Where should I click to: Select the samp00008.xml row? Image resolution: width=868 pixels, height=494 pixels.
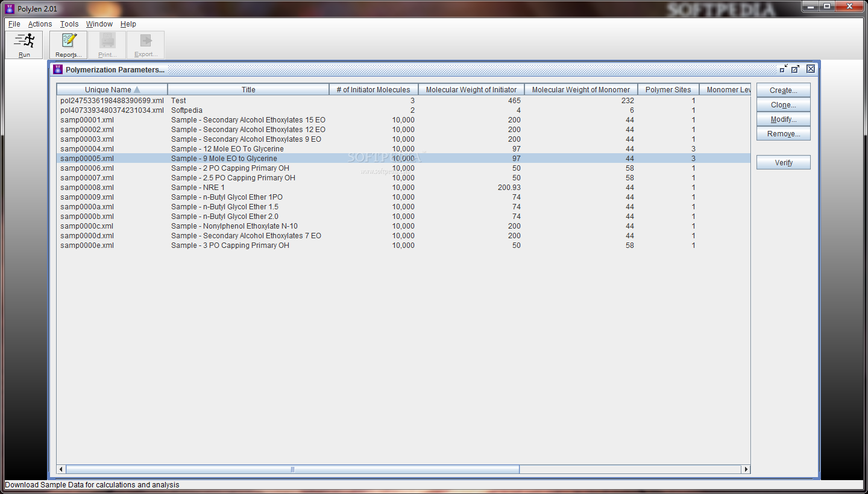403,188
